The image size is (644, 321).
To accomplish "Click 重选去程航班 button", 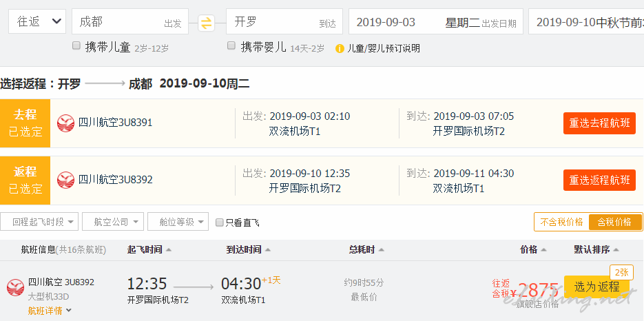I will click(x=599, y=123).
